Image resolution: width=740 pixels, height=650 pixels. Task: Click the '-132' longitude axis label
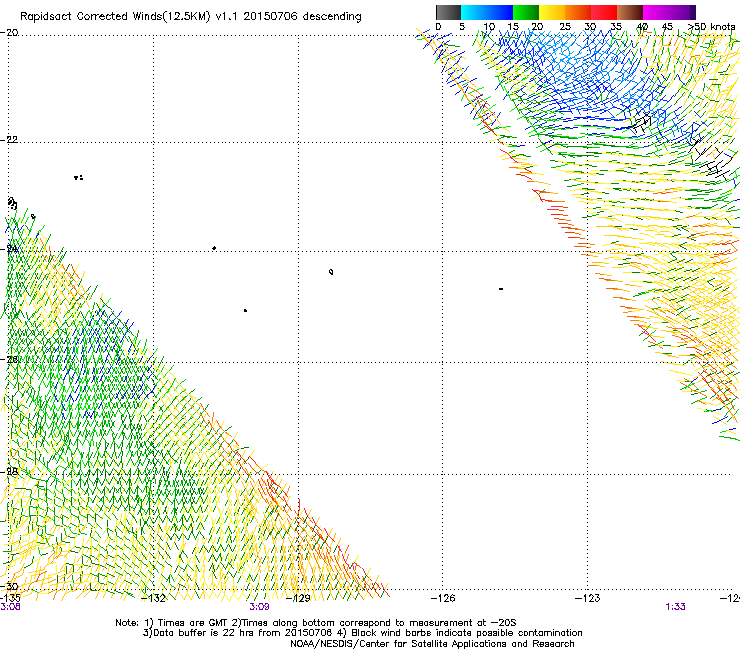154,599
